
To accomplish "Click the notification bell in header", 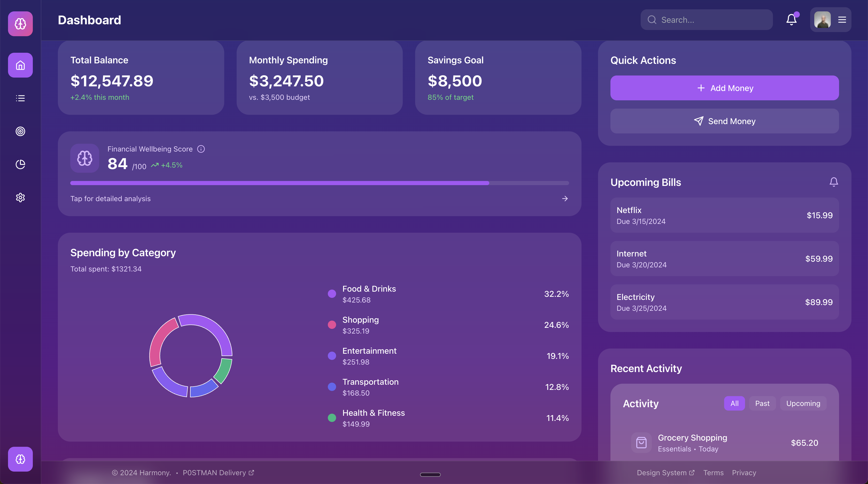I will (x=791, y=20).
